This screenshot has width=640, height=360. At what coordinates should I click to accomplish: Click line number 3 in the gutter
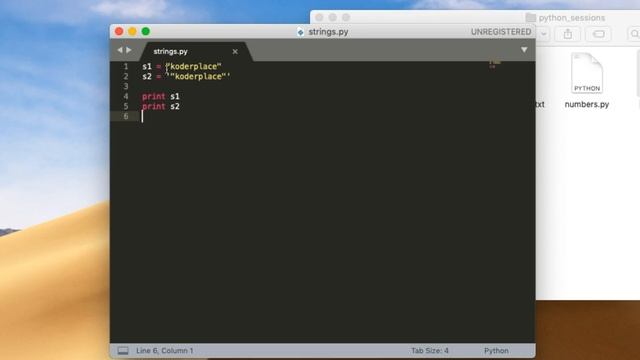126,86
